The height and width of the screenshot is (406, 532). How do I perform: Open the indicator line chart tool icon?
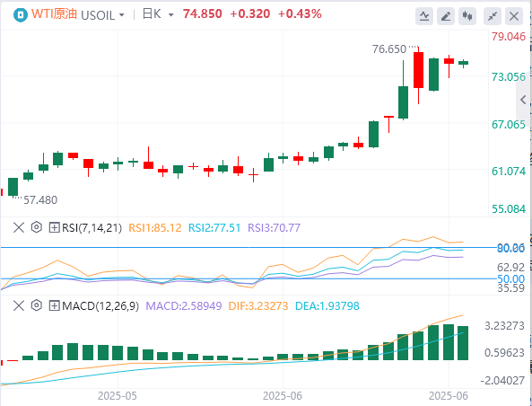pyautogui.click(x=424, y=16)
